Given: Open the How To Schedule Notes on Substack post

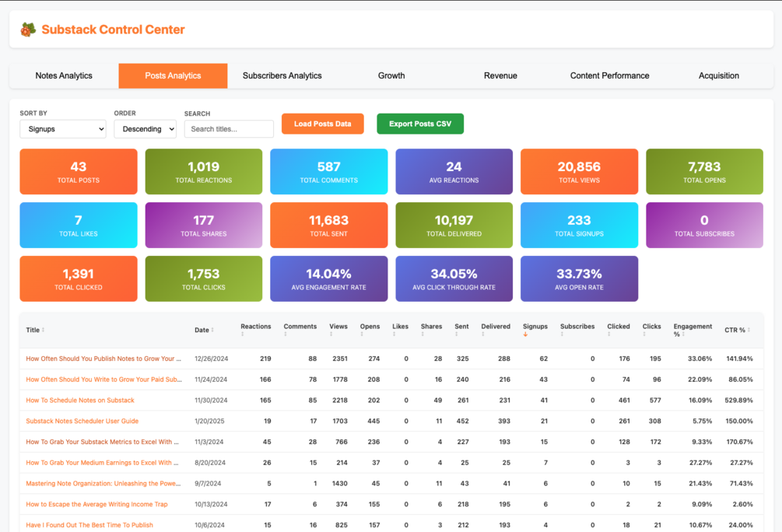Looking at the screenshot, I should 80,401.
